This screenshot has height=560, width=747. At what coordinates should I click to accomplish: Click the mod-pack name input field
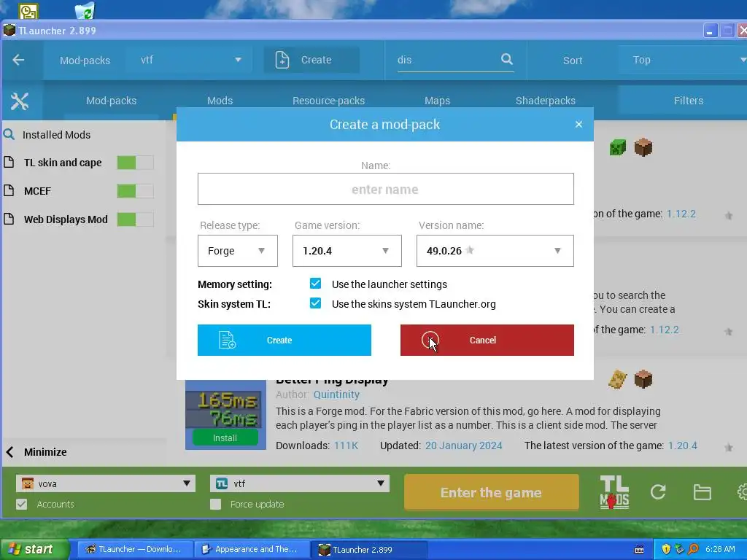[x=385, y=189]
